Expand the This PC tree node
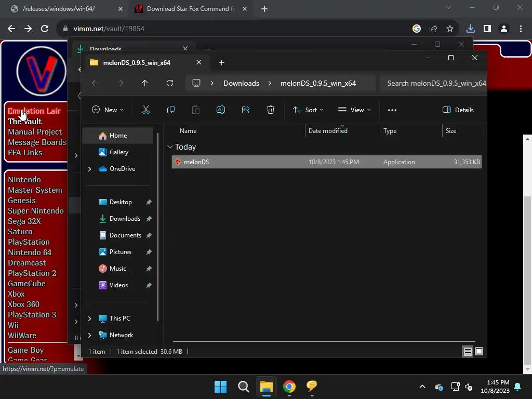Viewport: 532px width, 399px height. [89, 318]
